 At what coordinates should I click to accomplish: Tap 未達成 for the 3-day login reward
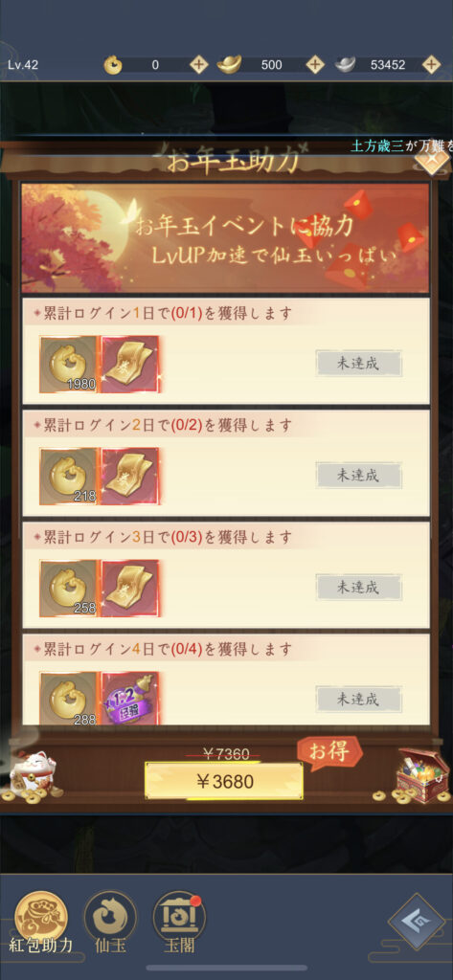(358, 588)
